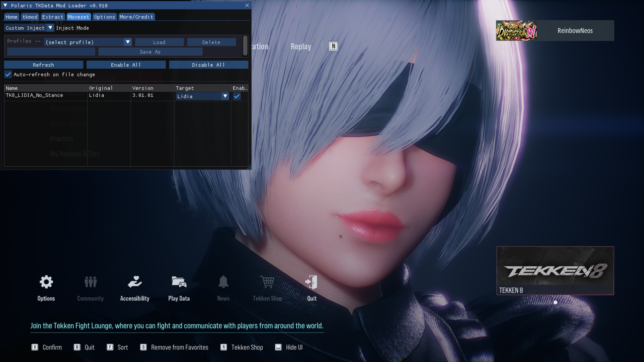This screenshot has height=362, width=644.
Task: Click the R key Tekken Shop prompt
Action: click(241, 347)
